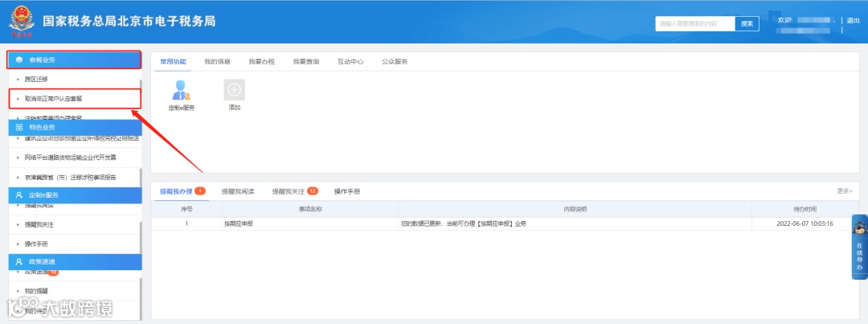Click the 搜索 button
The image size is (868, 324).
click(x=747, y=23)
